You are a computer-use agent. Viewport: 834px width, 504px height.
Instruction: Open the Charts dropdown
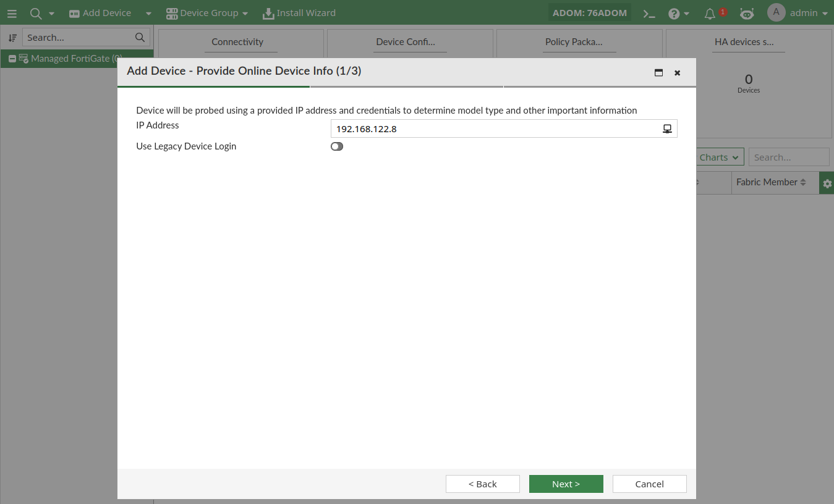click(719, 157)
